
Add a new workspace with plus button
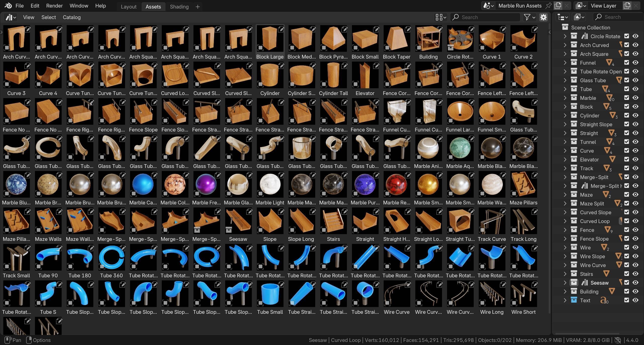[x=198, y=7]
